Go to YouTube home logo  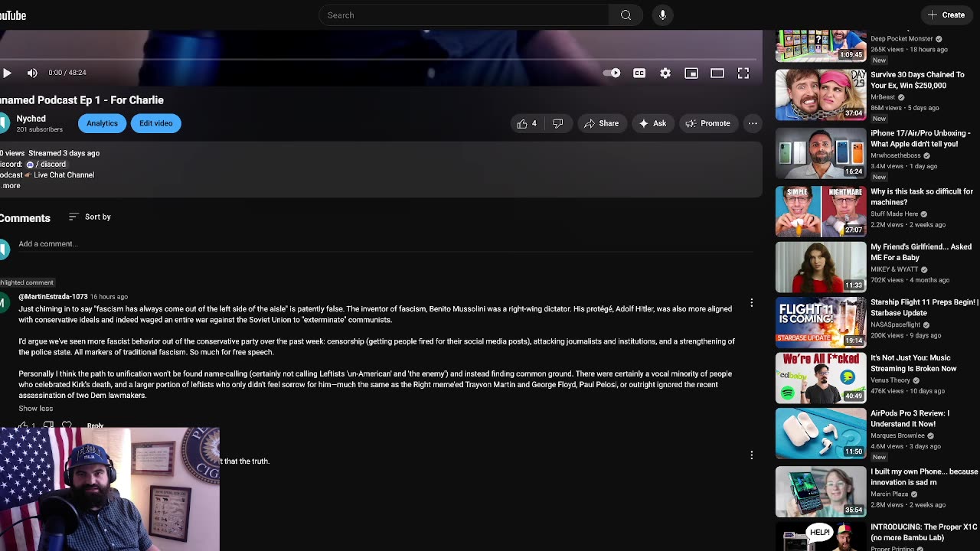pos(13,15)
